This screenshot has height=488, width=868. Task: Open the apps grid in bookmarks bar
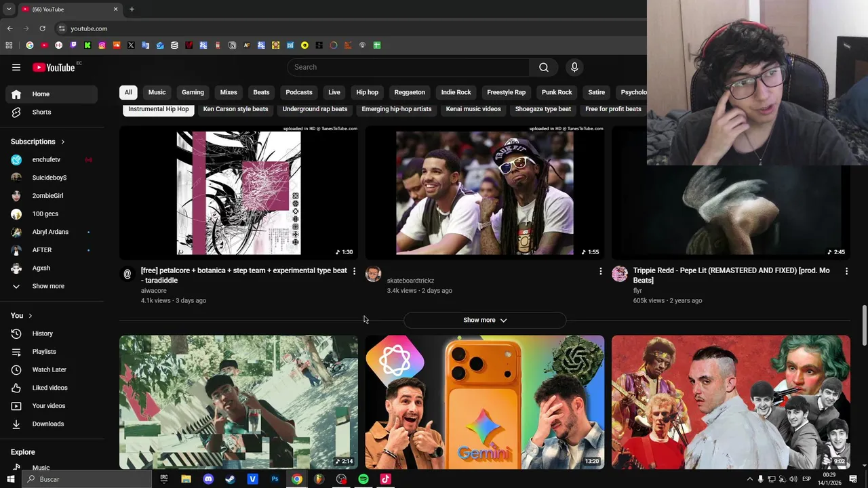coord(9,45)
